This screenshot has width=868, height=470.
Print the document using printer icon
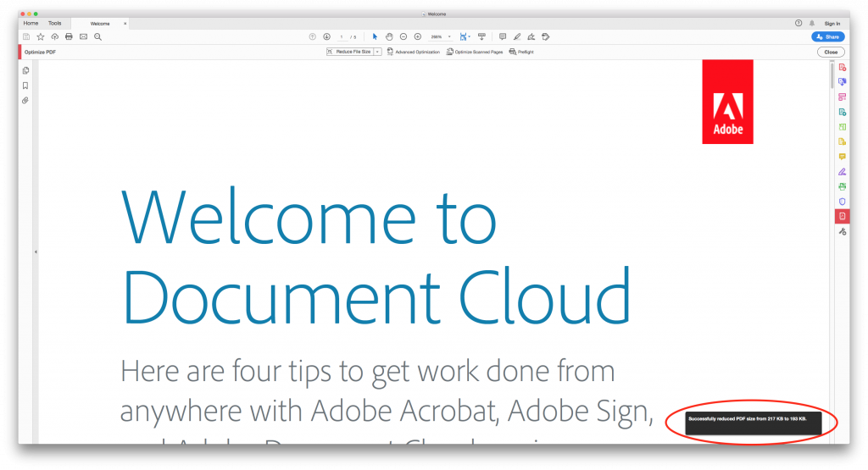[69, 36]
